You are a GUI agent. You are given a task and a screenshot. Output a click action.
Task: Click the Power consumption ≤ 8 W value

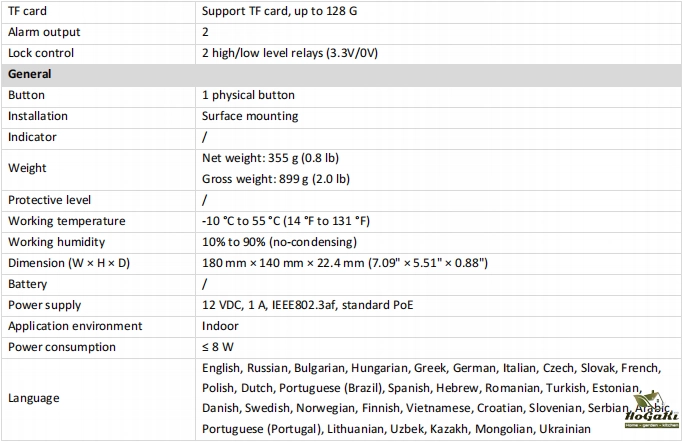222,347
